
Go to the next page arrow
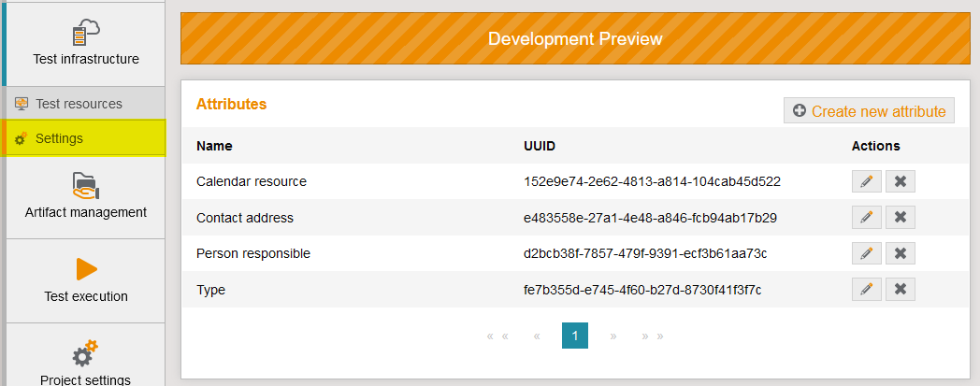613,336
